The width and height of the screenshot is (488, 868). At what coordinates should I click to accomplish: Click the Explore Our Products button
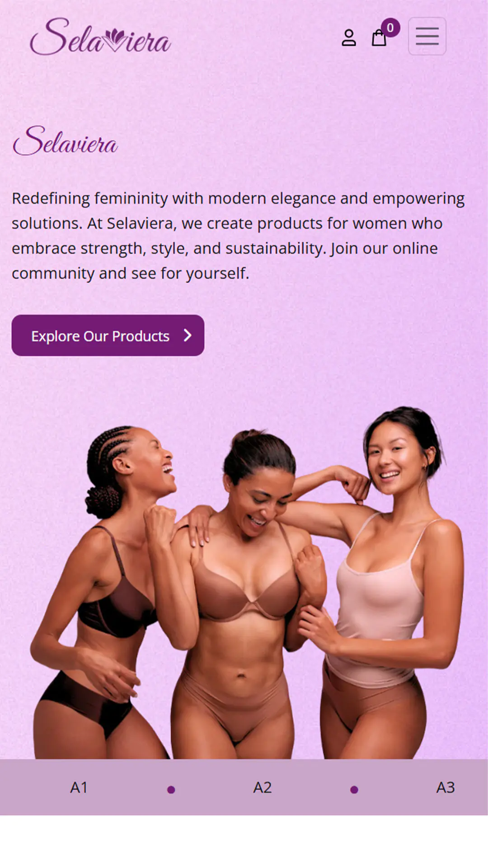pos(108,335)
